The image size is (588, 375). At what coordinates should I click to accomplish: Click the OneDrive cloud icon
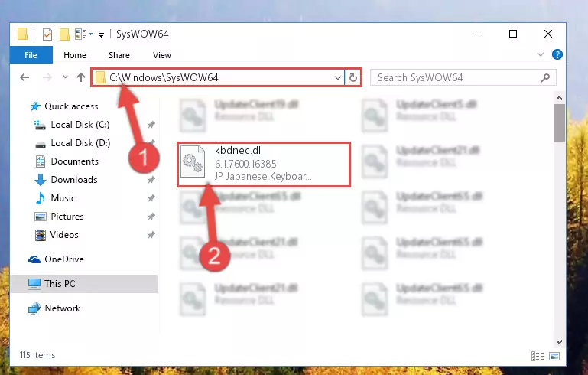coord(34,259)
